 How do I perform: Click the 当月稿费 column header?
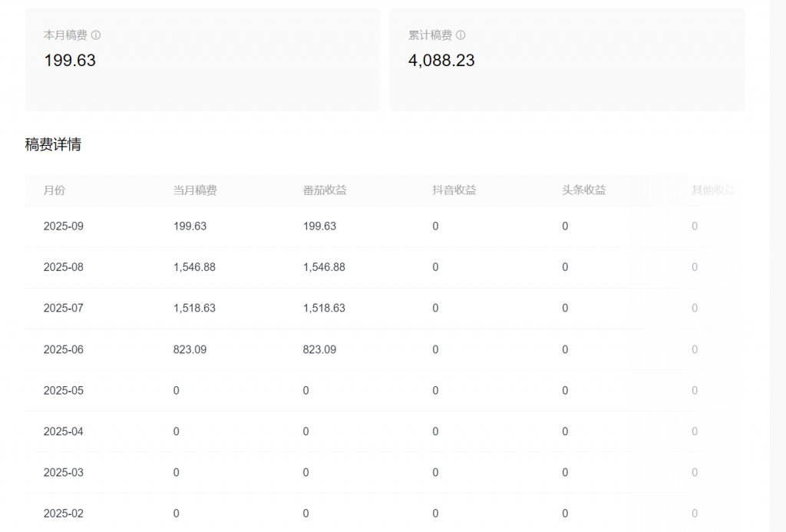195,190
